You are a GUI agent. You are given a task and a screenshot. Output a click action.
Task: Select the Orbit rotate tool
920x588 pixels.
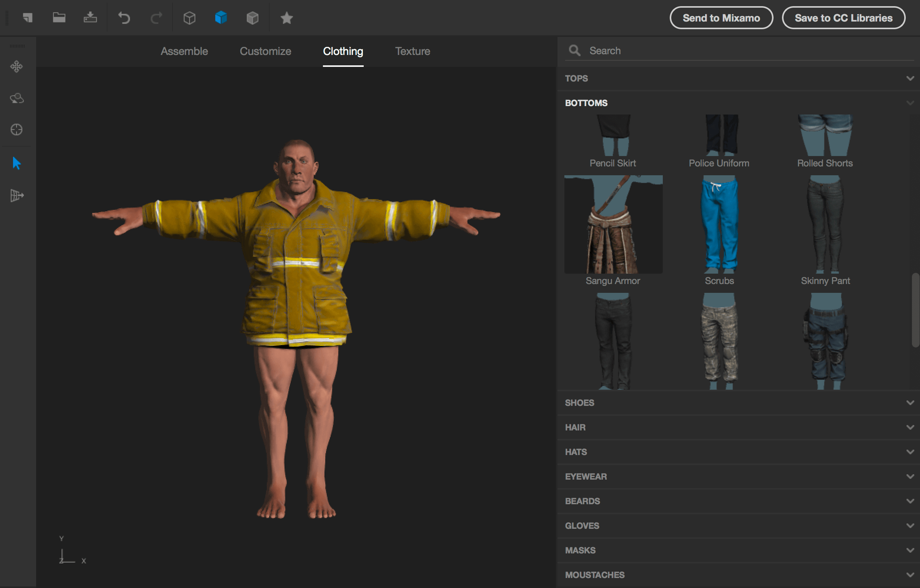pos(17,98)
